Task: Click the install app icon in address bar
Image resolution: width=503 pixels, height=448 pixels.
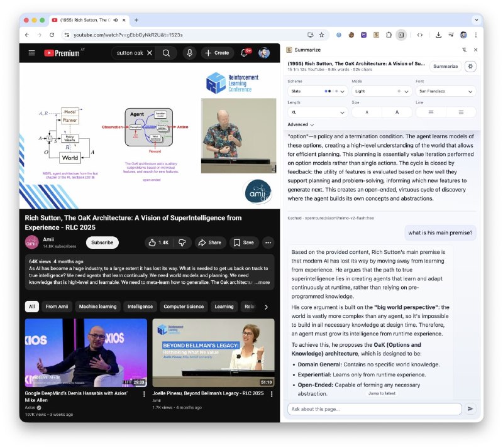Action: click(x=310, y=35)
